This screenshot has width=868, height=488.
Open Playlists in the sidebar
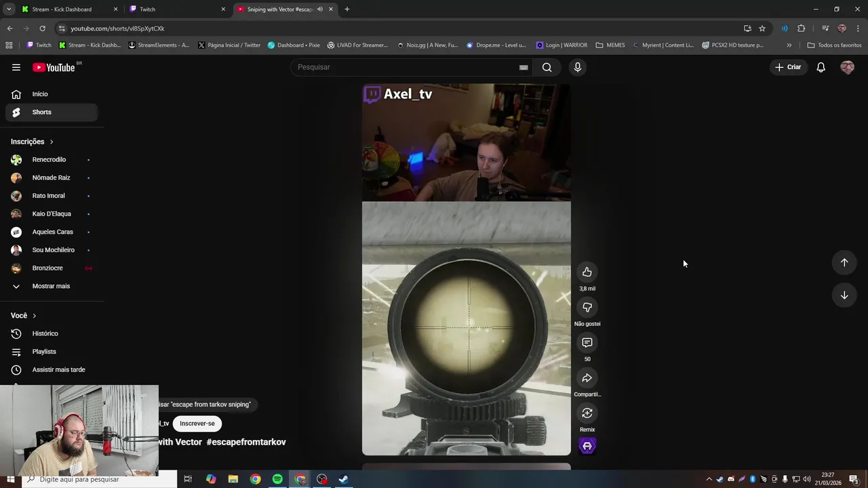click(x=52, y=352)
